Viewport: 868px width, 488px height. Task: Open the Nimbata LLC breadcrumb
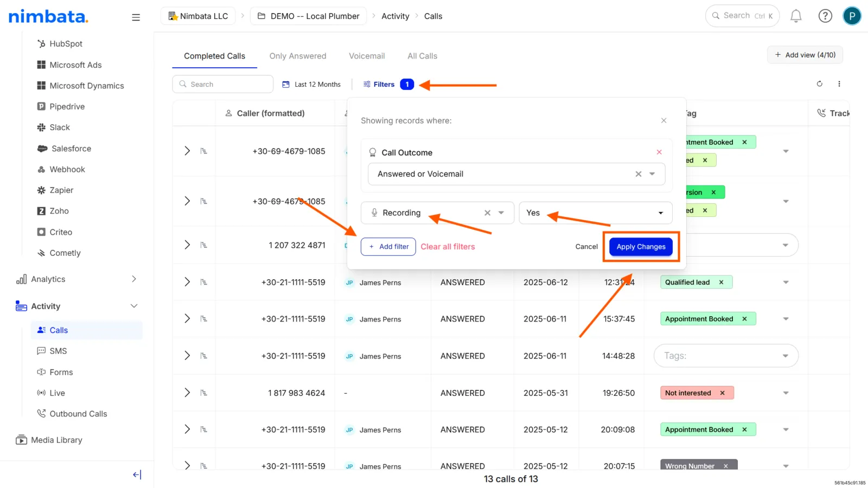coord(198,16)
